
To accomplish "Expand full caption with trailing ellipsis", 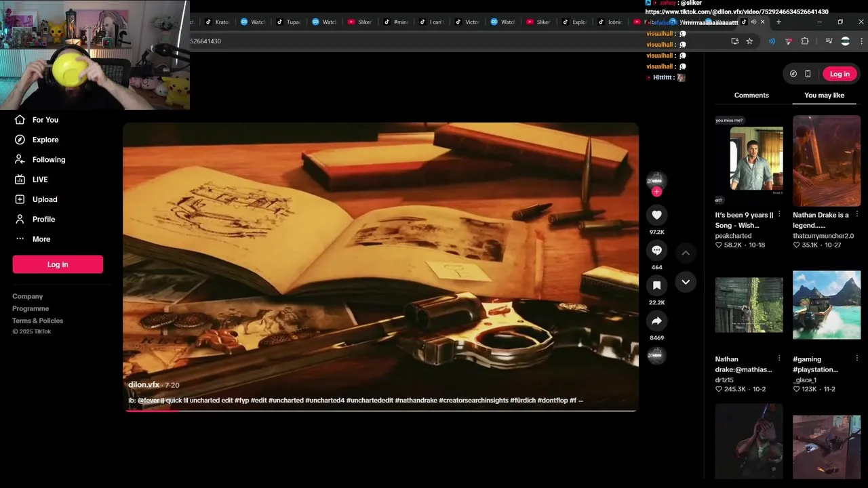I will (580, 401).
